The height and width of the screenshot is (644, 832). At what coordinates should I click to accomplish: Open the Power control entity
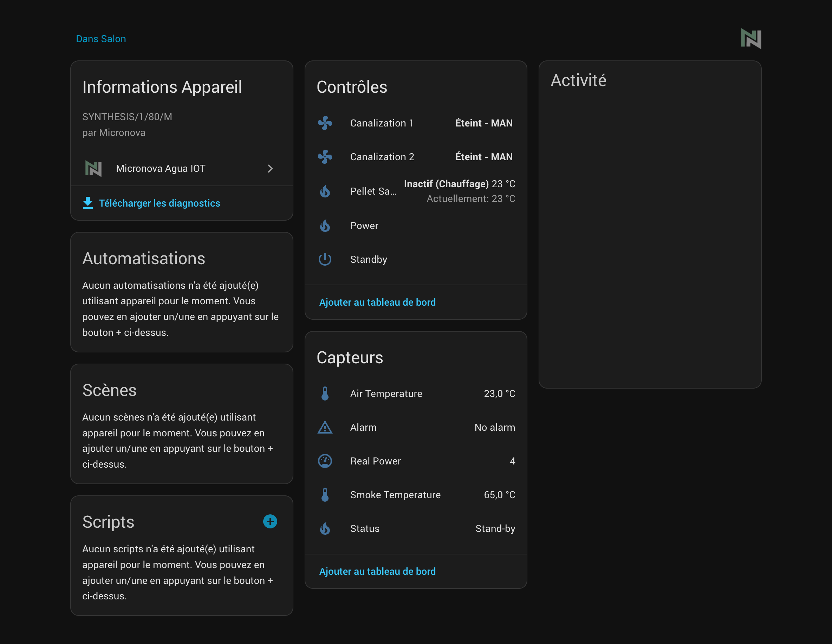coord(364,226)
